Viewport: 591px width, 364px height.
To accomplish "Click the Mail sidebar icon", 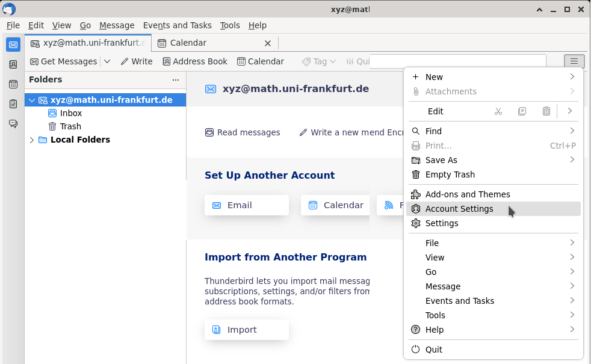I will [13, 45].
